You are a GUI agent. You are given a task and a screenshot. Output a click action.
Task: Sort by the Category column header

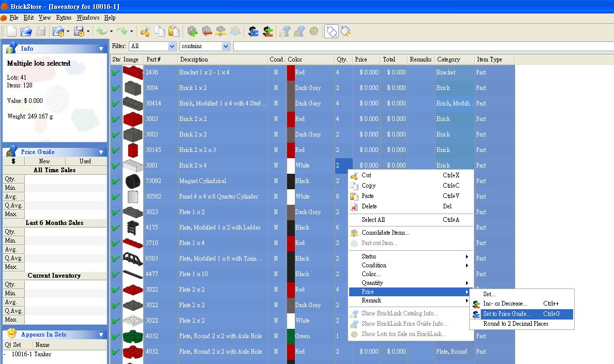(x=455, y=59)
